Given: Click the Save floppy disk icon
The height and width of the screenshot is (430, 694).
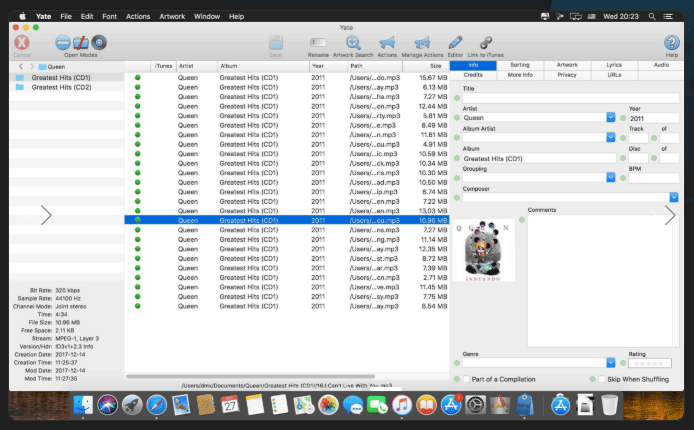Looking at the screenshot, I should (275, 43).
